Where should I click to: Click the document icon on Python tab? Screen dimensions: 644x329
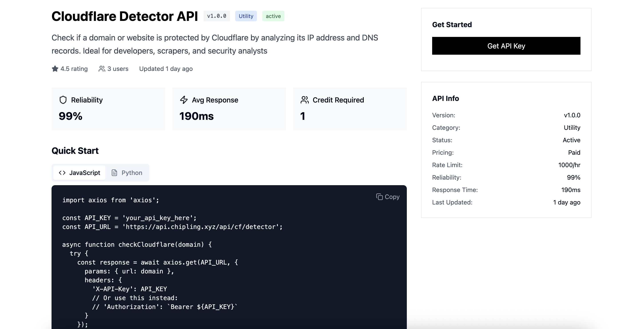point(114,173)
